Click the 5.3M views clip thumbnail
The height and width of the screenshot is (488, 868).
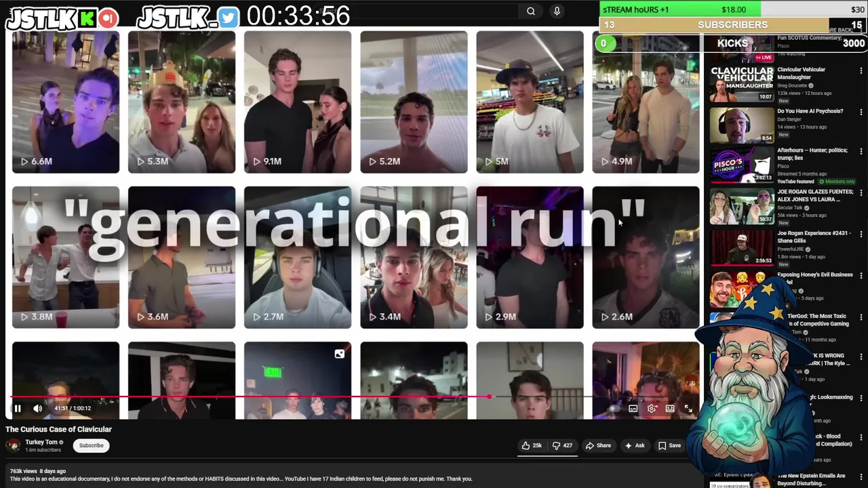pos(182,102)
